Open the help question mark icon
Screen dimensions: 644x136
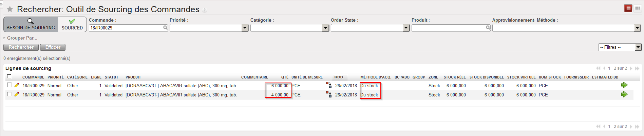[x=205, y=10]
